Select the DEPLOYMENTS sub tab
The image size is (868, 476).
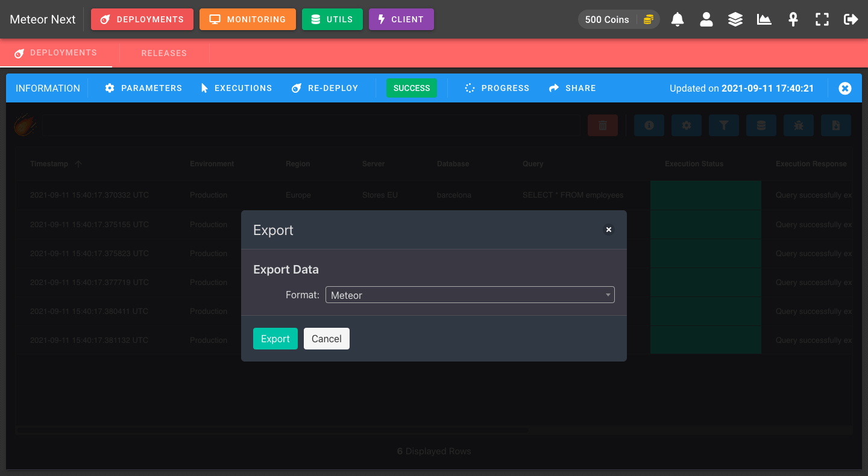tap(56, 53)
